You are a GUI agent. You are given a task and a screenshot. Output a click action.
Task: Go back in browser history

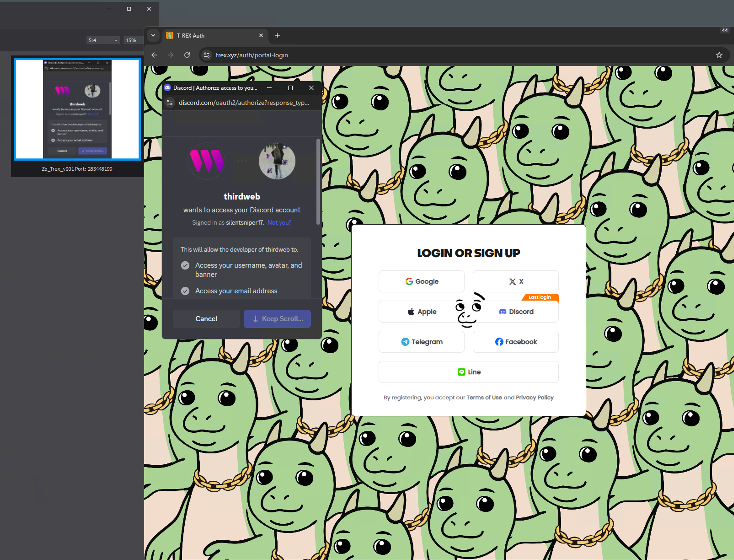click(154, 55)
